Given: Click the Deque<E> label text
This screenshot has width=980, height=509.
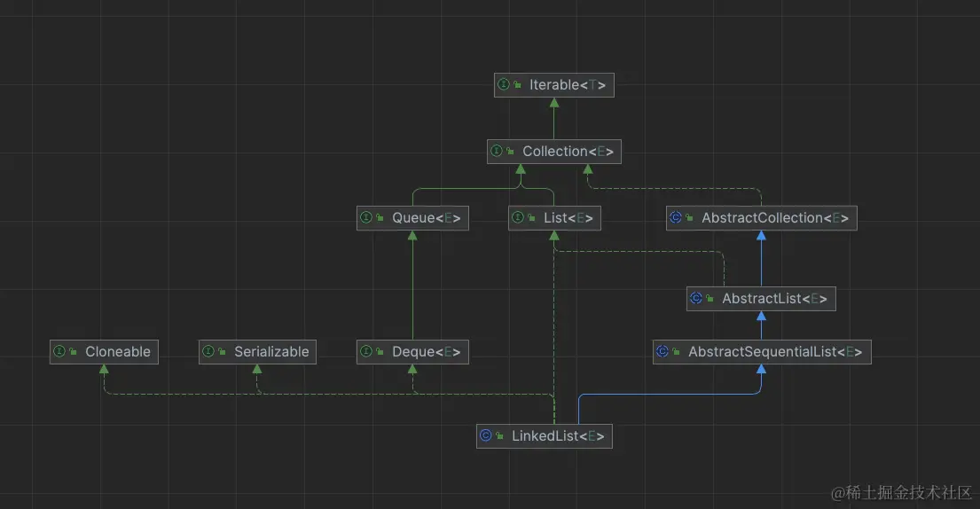Looking at the screenshot, I should (427, 352).
